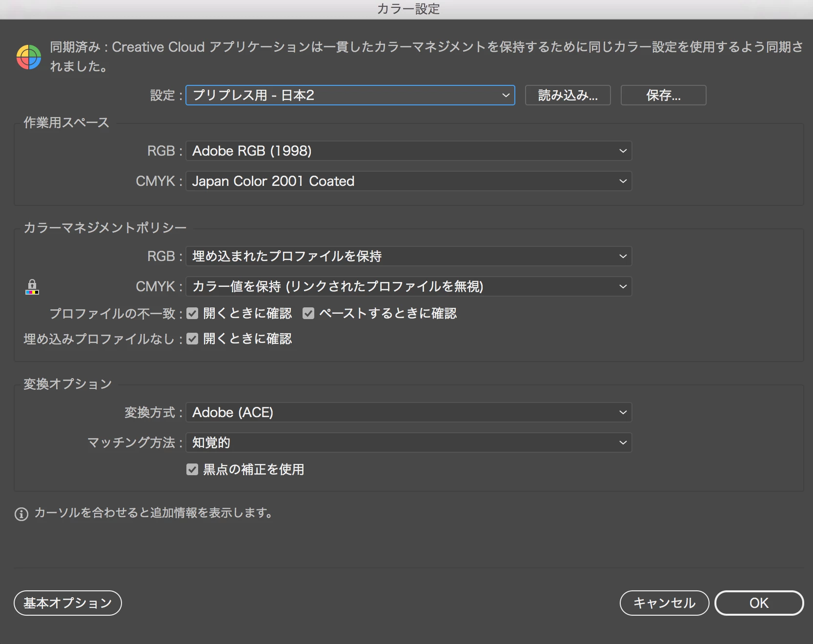This screenshot has width=813, height=644.
Task: Click the 埋め込みプロファイルなし label
Action: (x=103, y=339)
